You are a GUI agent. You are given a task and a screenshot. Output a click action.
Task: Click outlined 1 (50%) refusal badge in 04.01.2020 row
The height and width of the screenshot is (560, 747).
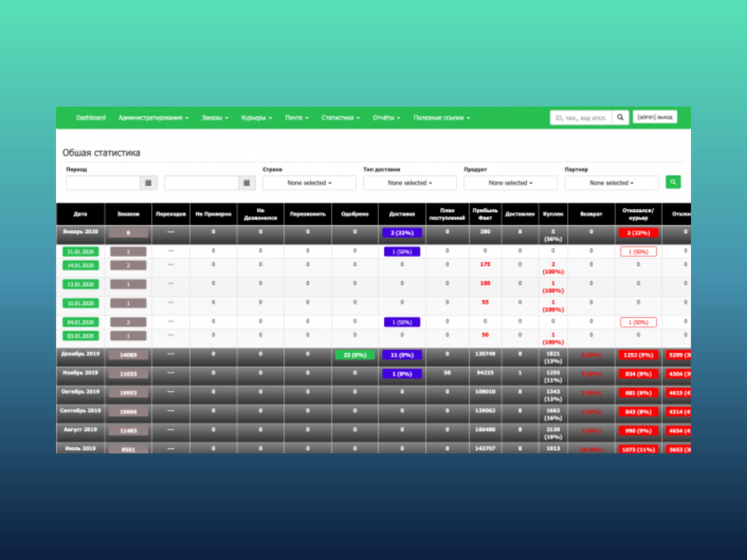coord(638,322)
